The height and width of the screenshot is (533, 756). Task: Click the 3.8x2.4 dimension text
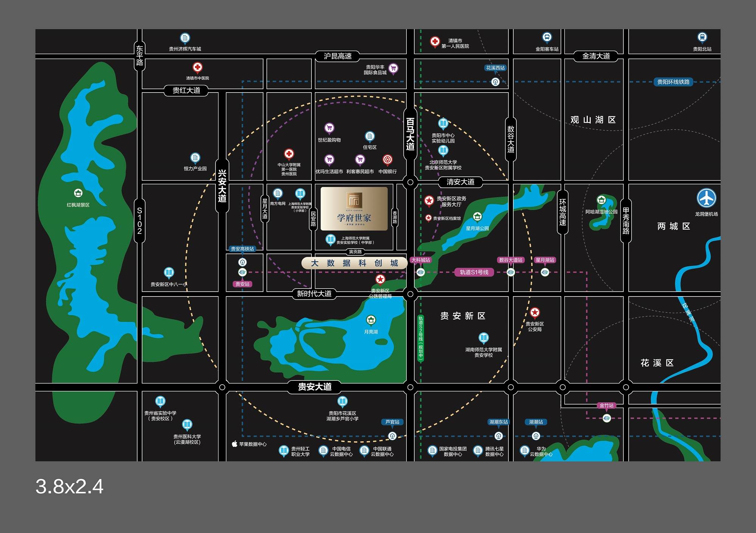(69, 487)
